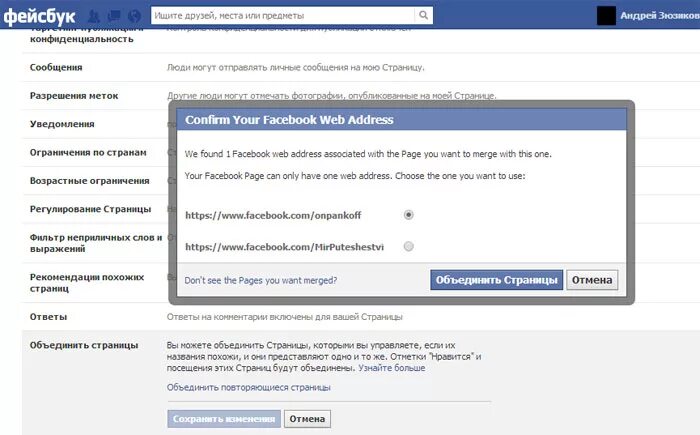Click Ответы на комментарии включены description
This screenshot has height=435, width=700.
point(284,317)
